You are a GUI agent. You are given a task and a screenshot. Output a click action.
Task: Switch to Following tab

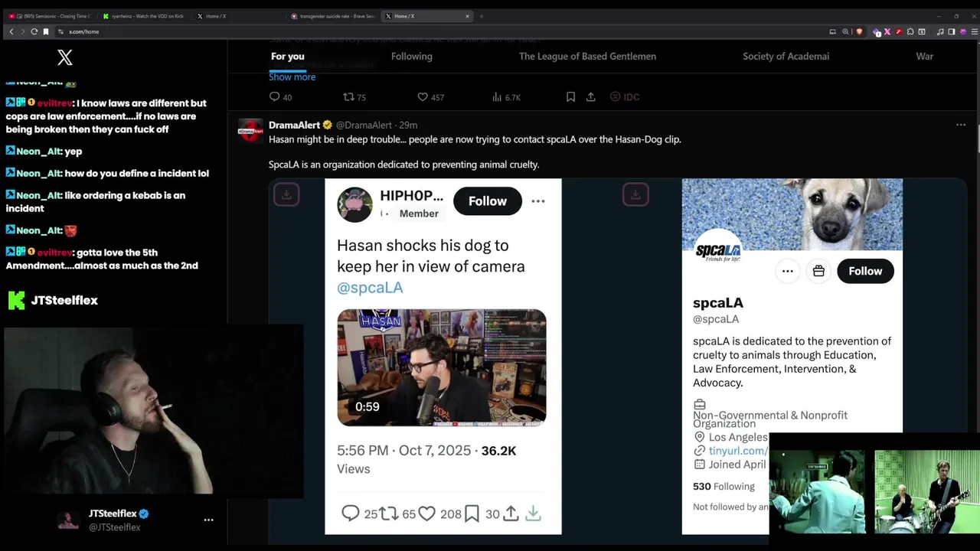tap(412, 56)
